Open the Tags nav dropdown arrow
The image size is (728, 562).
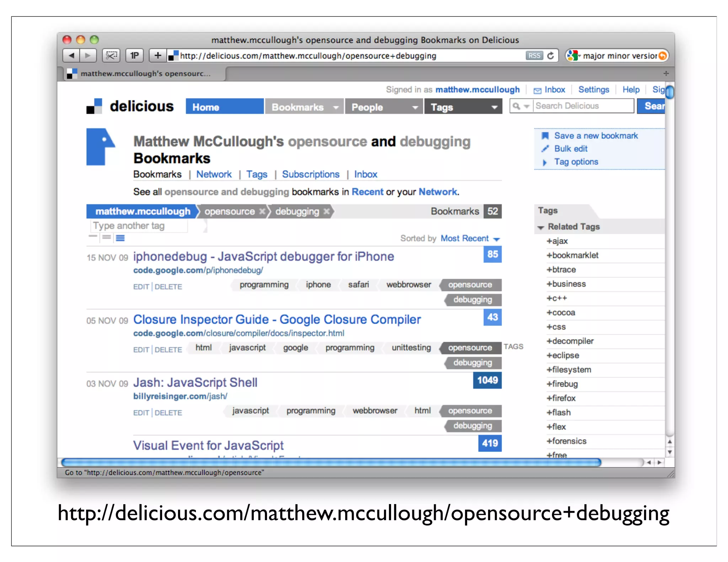[x=494, y=107]
